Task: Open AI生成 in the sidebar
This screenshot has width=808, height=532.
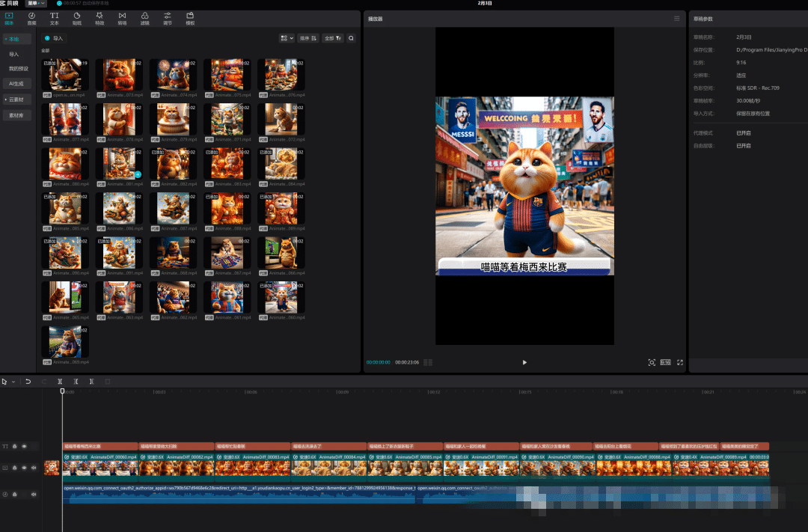Action: click(16, 84)
